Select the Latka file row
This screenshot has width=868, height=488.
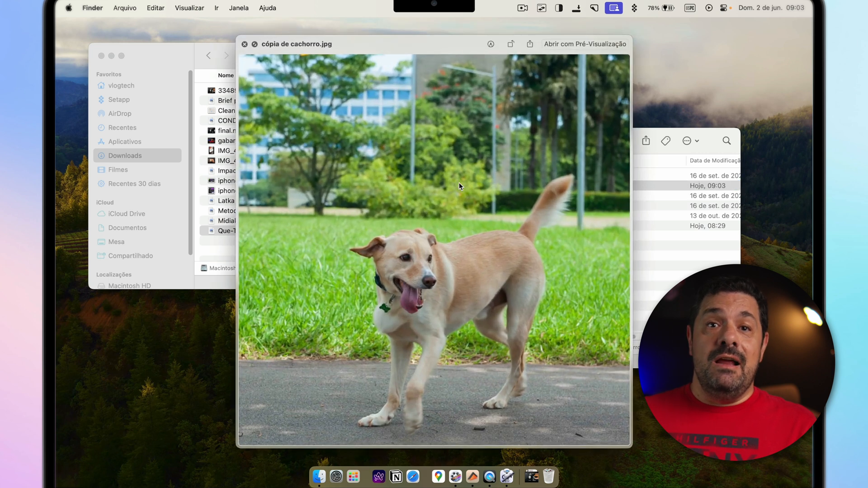point(218,201)
